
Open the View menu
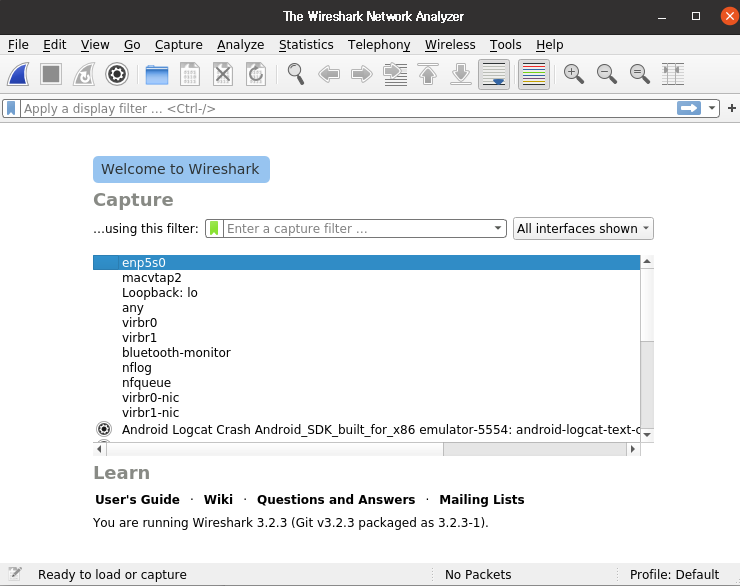(x=95, y=45)
